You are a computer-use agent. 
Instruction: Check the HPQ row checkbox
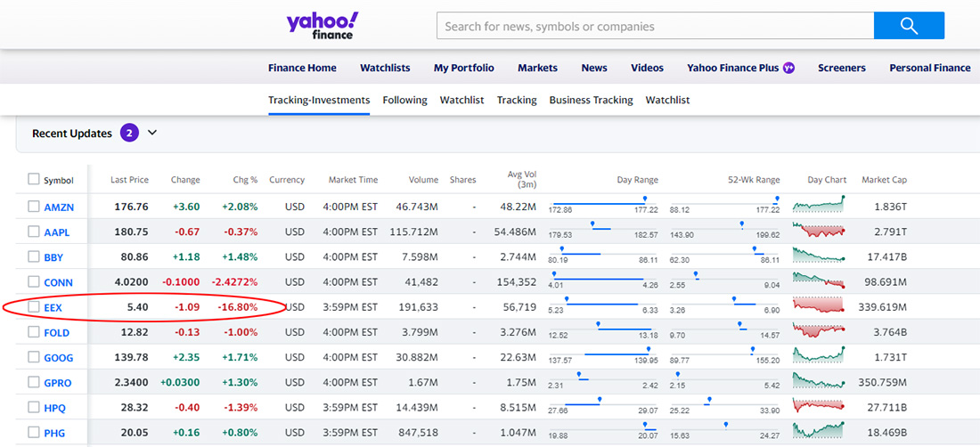[33, 407]
